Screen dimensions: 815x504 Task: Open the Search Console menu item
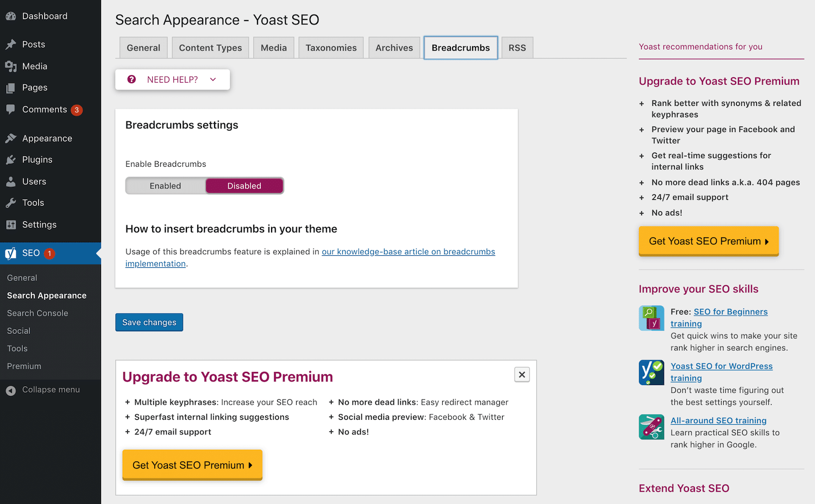[37, 313]
